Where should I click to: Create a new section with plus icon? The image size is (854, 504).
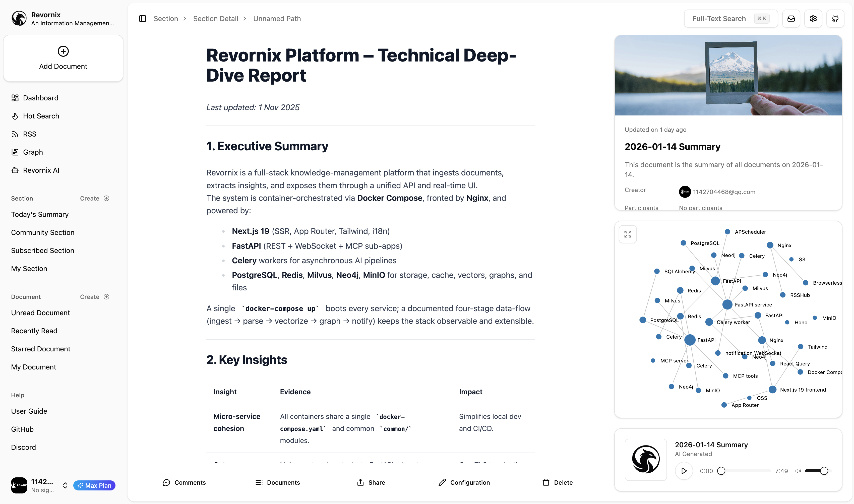106,198
